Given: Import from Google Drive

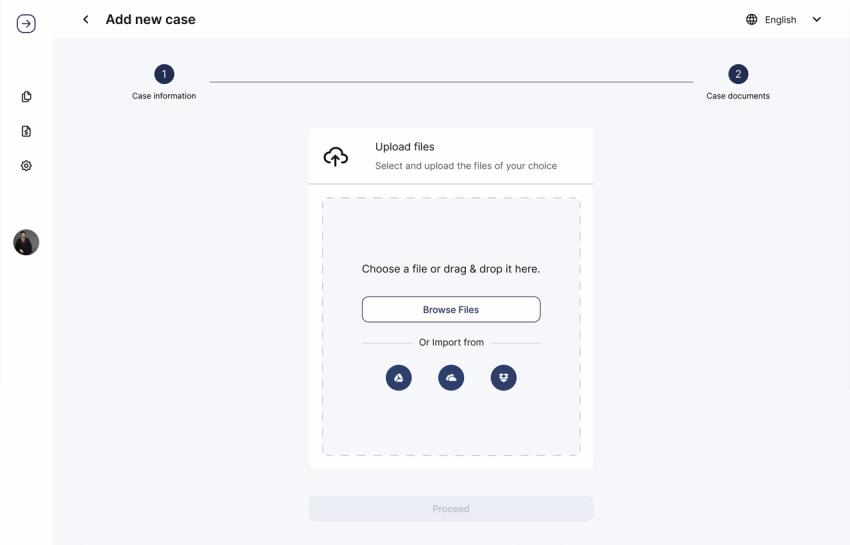Looking at the screenshot, I should 398,377.
